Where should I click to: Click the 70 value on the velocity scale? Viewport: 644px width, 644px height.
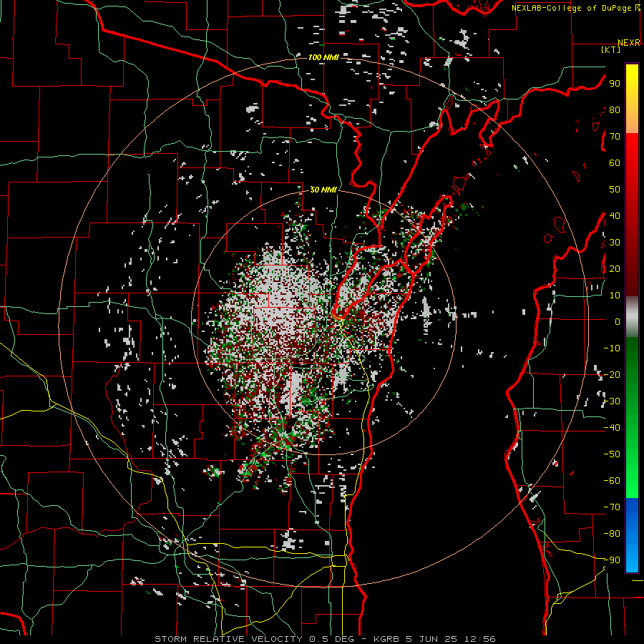(x=615, y=137)
